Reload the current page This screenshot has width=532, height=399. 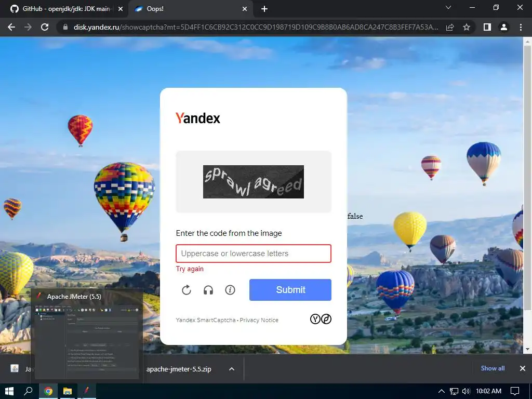click(x=45, y=27)
